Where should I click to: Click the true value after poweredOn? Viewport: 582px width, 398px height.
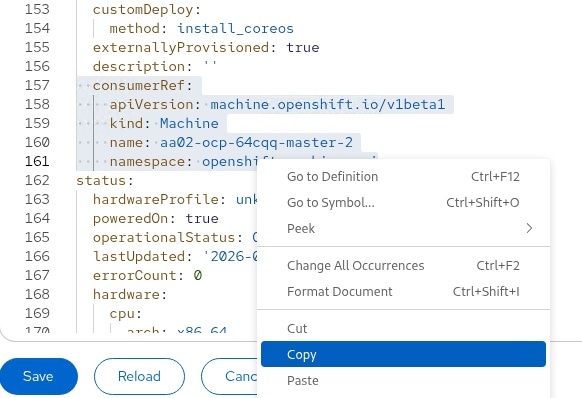202,218
